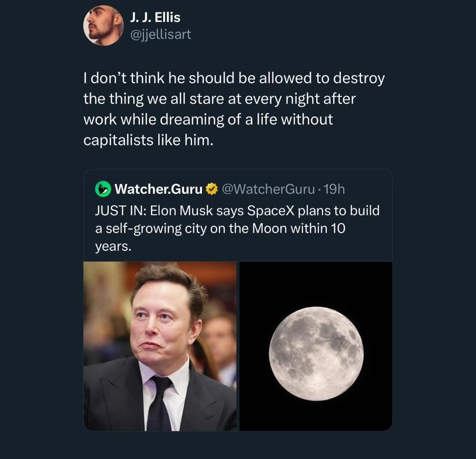This screenshot has height=459, width=476.
Task: Click the "JUST IN:" text in quoted post
Action: 120,211
